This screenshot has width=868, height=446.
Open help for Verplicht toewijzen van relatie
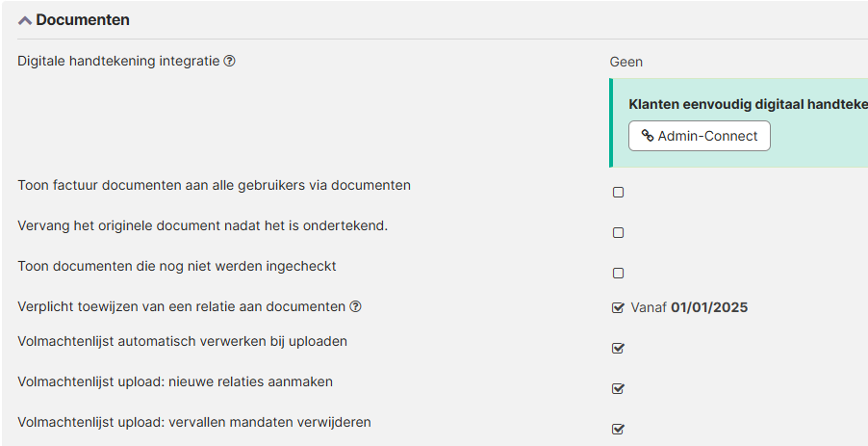(355, 306)
